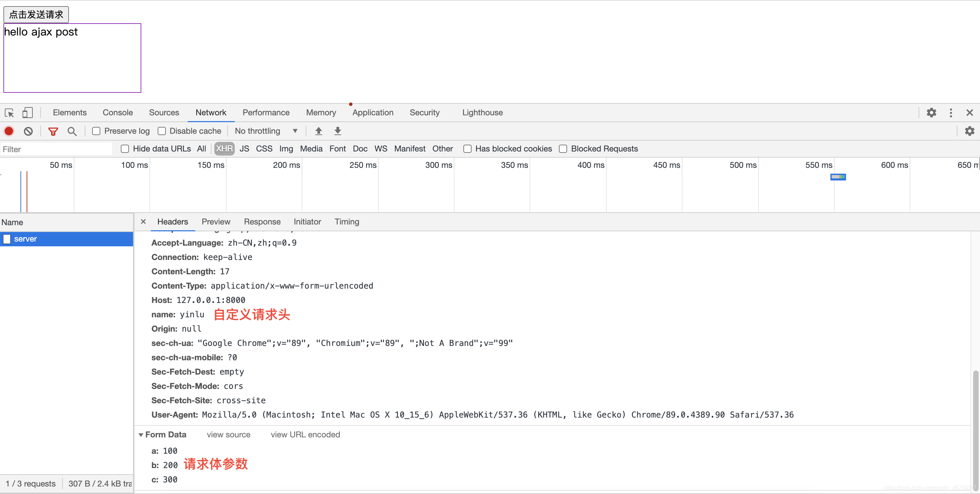
Task: Clear the network log
Action: (28, 131)
